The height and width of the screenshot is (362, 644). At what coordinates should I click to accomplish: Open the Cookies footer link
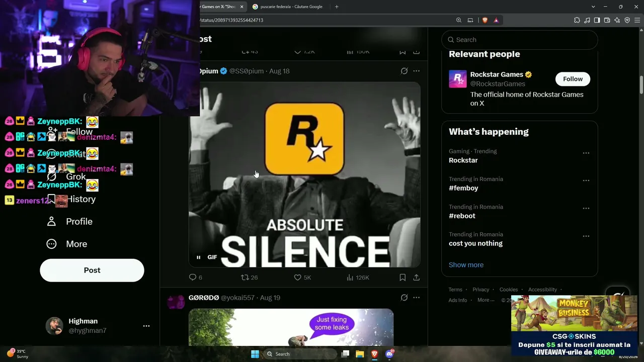[x=509, y=290]
